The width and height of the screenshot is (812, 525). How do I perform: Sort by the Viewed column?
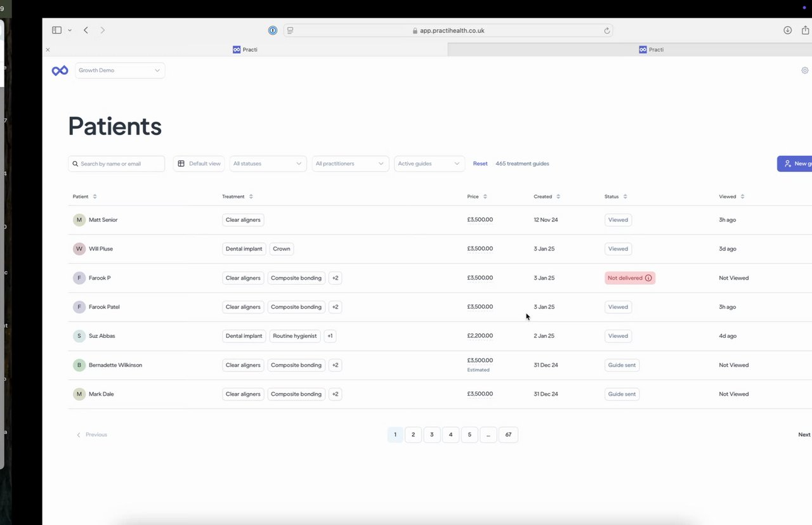731,197
